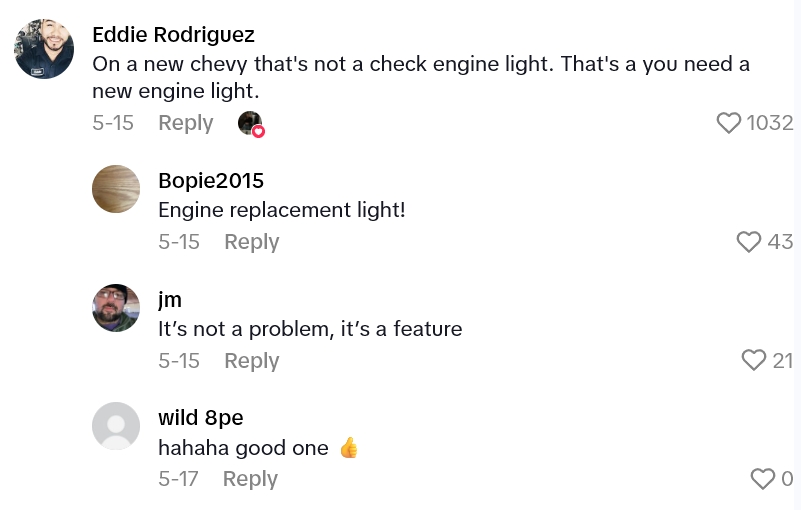Click the 1032 like count

[x=769, y=123]
